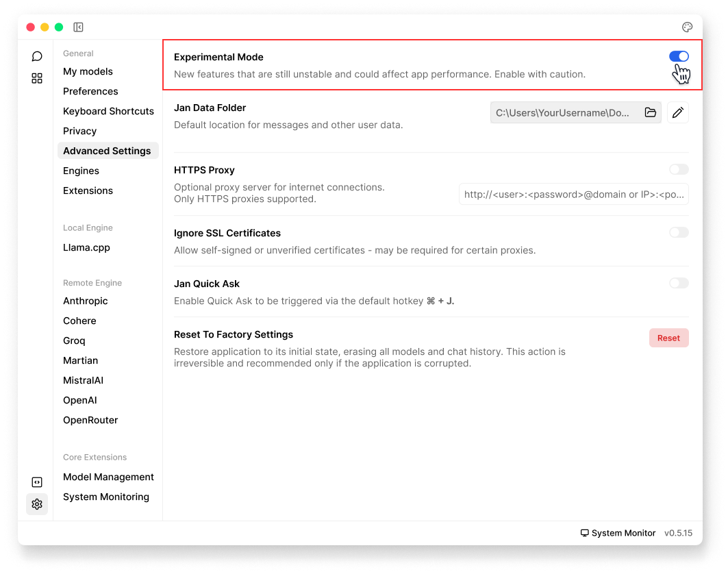Click the local API server icon
The image size is (728, 574).
click(37, 482)
